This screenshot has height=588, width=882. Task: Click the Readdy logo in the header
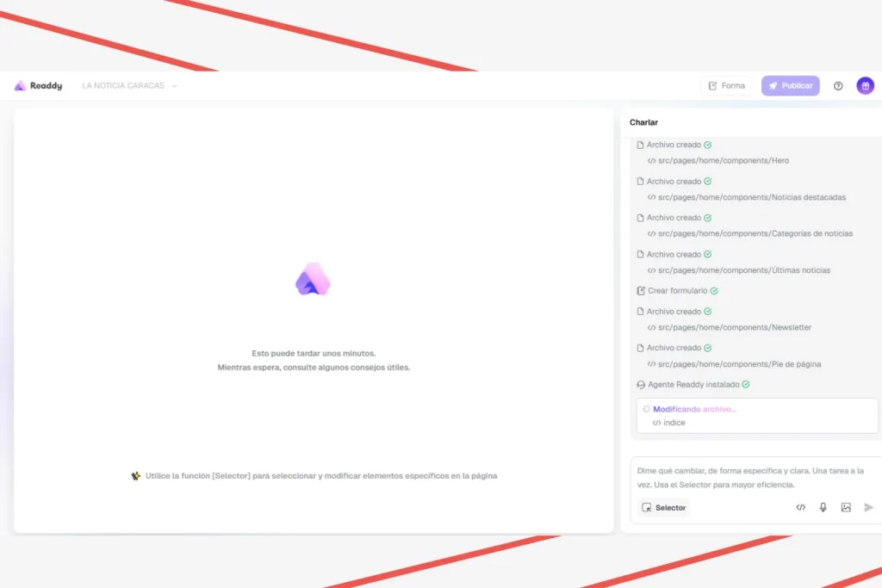coord(38,86)
